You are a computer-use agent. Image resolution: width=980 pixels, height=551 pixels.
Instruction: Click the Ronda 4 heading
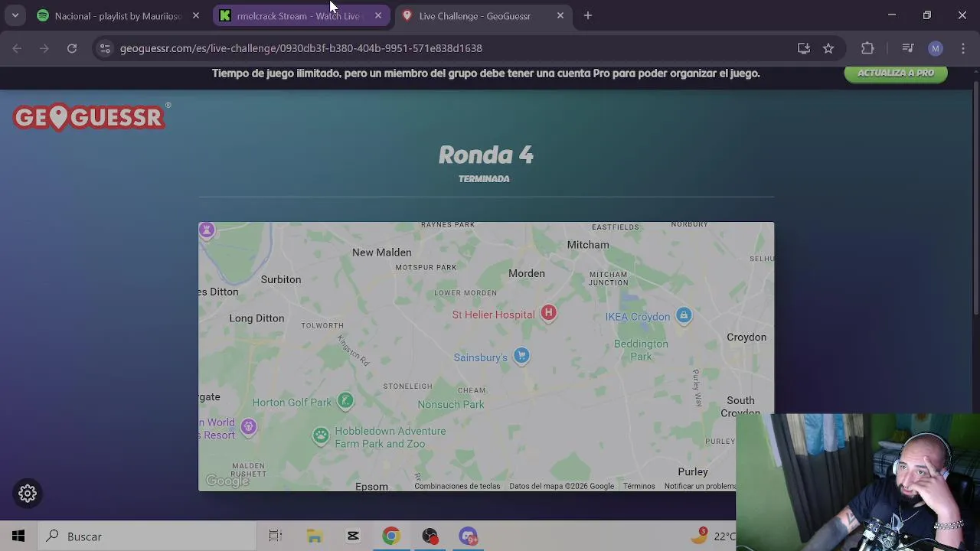pos(485,155)
